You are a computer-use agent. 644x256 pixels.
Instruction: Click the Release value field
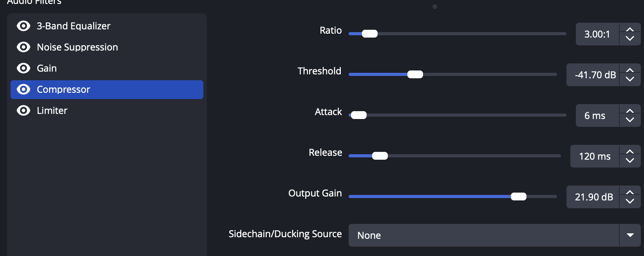(x=595, y=156)
